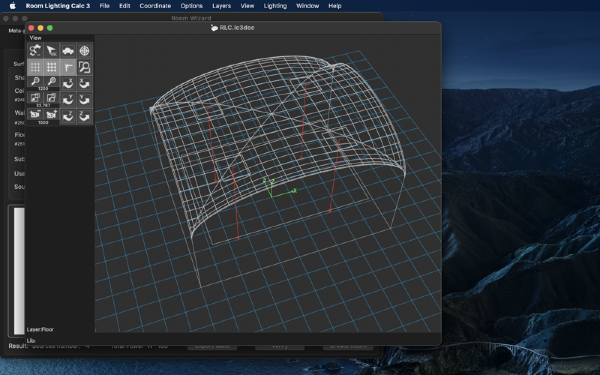Open the File menu

[104, 6]
